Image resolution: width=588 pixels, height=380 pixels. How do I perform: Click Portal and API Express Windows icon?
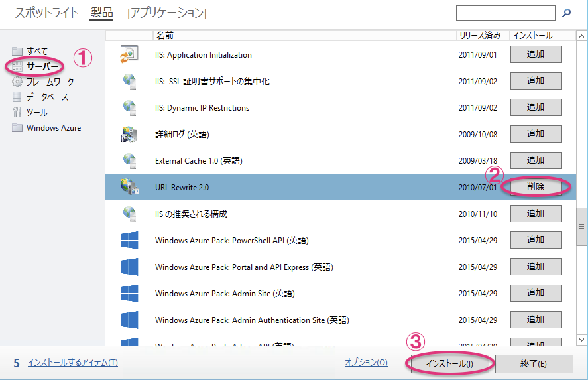(130, 267)
